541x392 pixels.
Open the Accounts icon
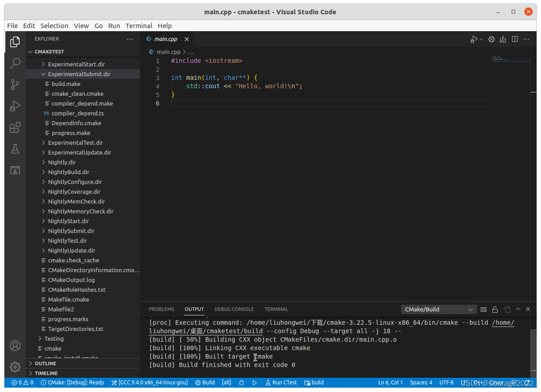click(15, 346)
